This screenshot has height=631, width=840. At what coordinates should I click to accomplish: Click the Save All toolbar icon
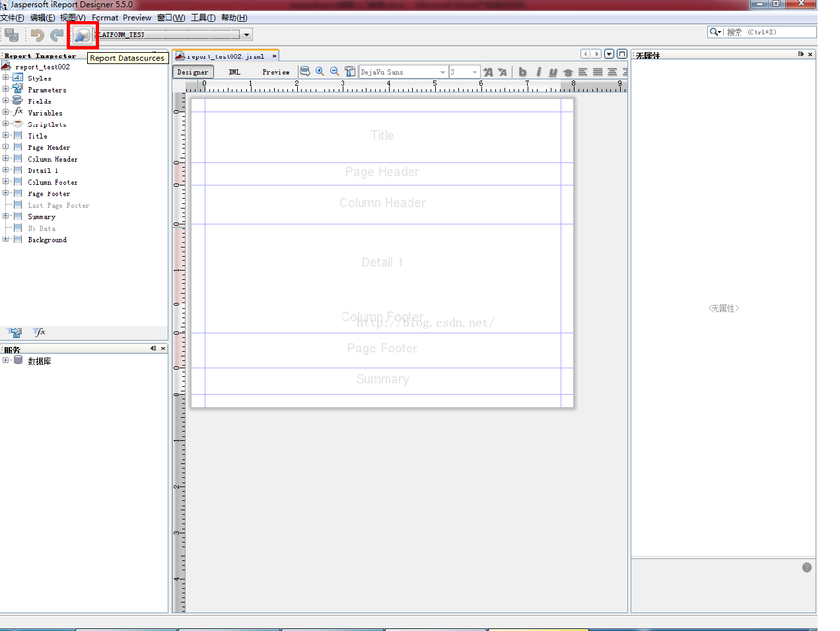coord(11,35)
